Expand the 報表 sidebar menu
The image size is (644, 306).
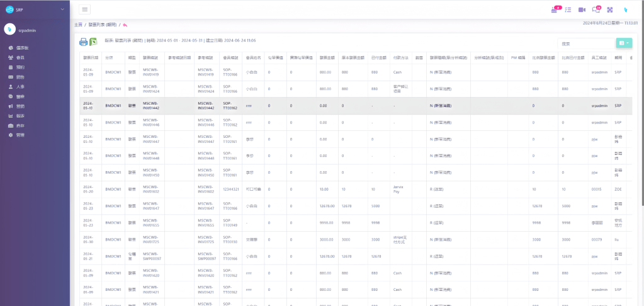click(20, 116)
